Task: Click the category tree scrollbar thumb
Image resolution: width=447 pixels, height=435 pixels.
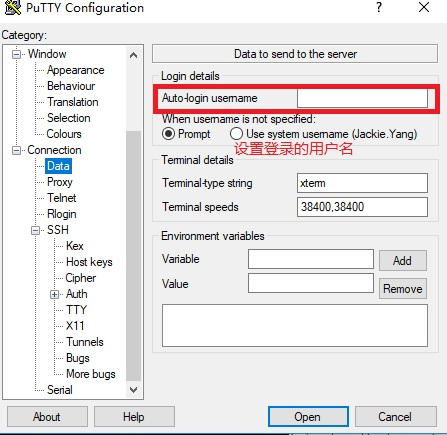Action: coord(133,256)
